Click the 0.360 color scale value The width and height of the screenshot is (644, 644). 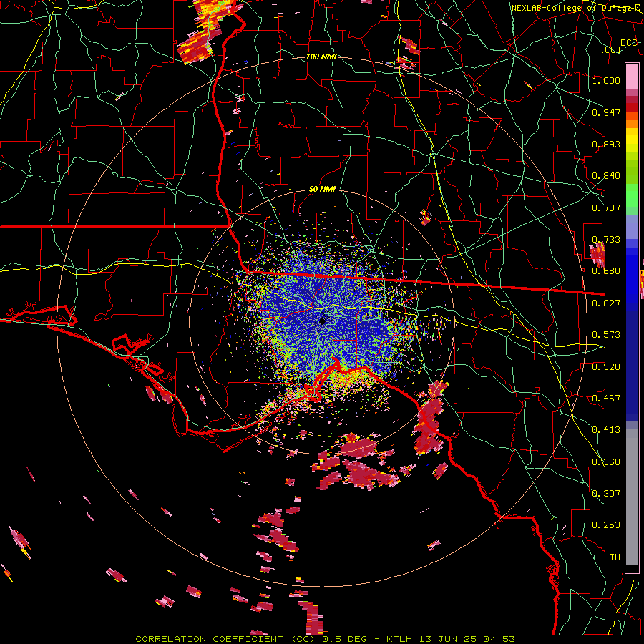pyautogui.click(x=606, y=462)
